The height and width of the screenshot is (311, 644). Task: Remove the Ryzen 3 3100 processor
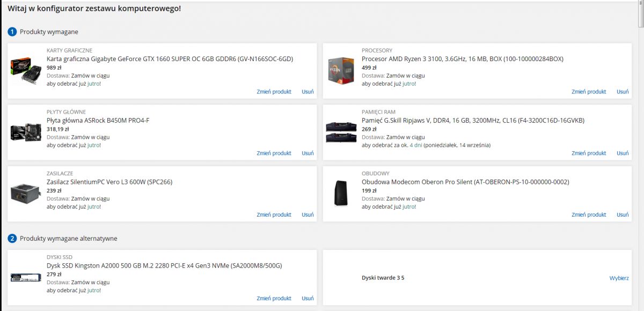point(623,92)
